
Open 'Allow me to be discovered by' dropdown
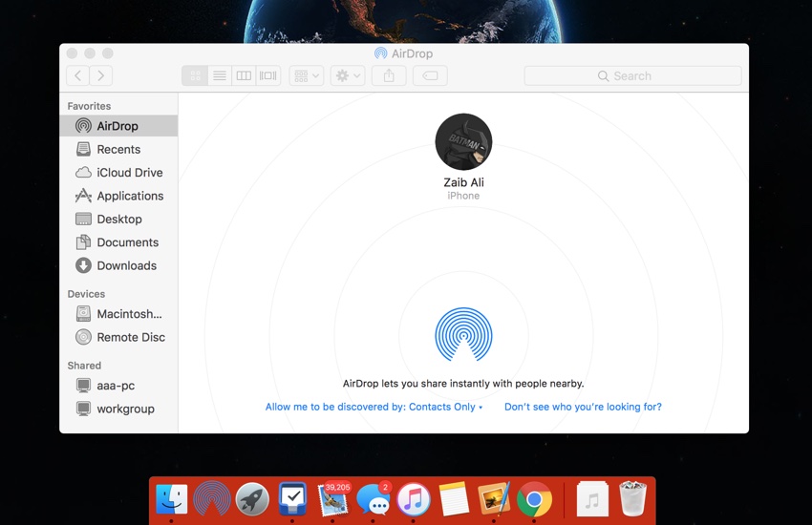374,407
